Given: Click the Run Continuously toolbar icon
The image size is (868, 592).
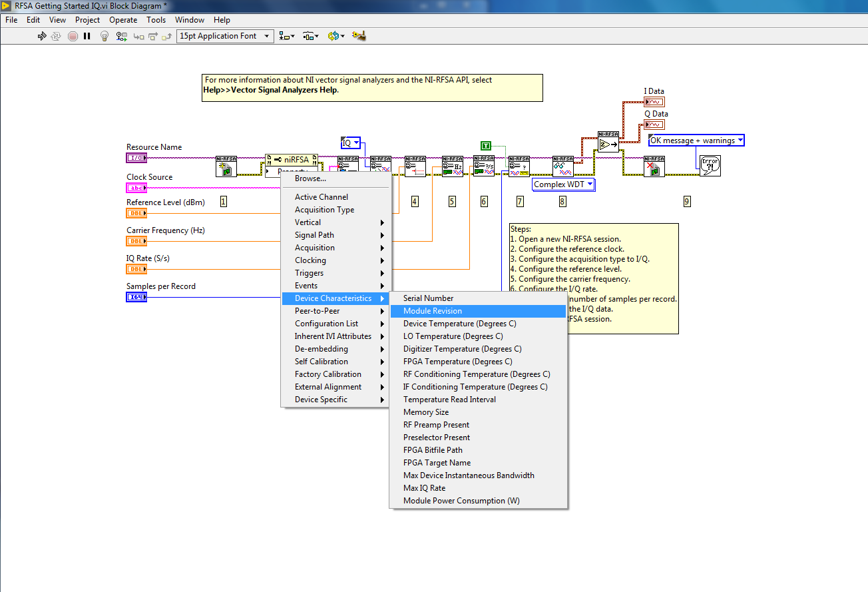Looking at the screenshot, I should click(x=57, y=36).
